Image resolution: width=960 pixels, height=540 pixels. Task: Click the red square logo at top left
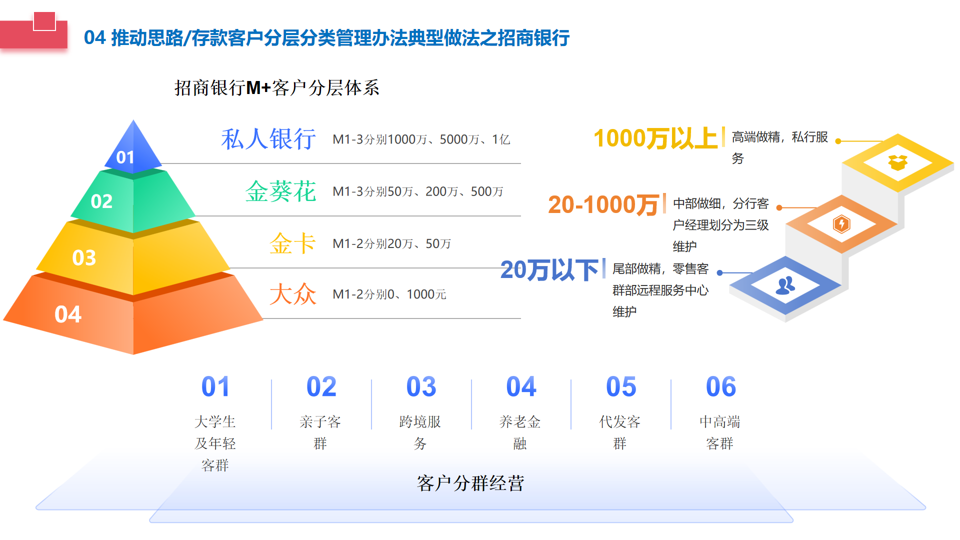[x=34, y=31]
